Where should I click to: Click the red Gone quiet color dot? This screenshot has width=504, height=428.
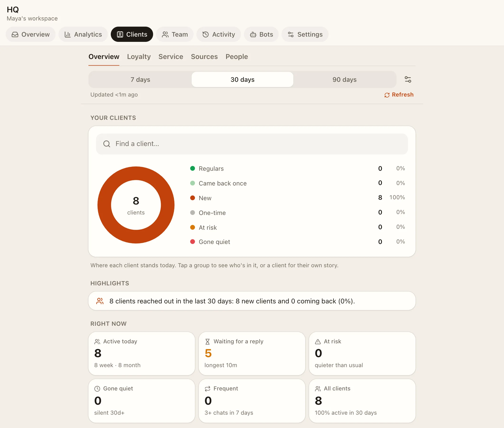pyautogui.click(x=193, y=242)
